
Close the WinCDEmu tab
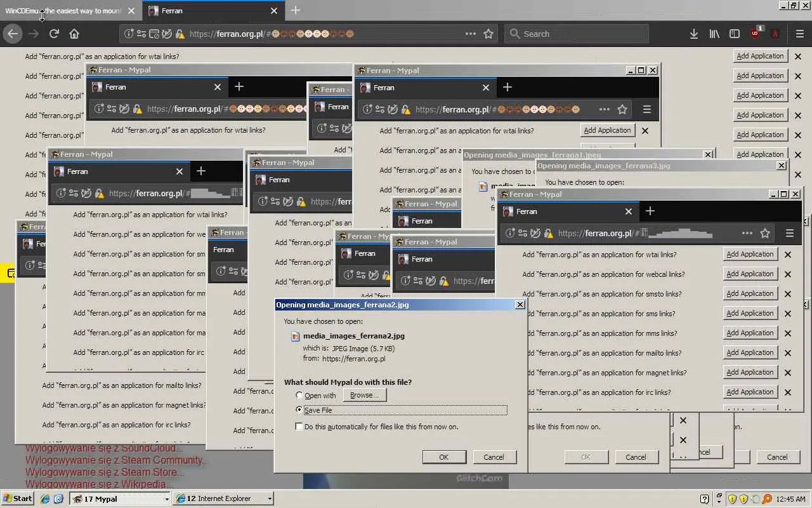click(131, 11)
